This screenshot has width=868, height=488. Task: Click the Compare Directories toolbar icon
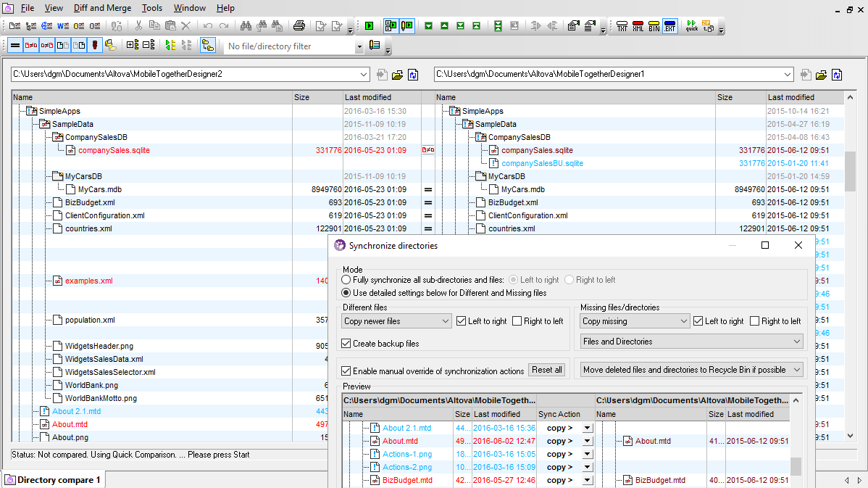pos(31,26)
